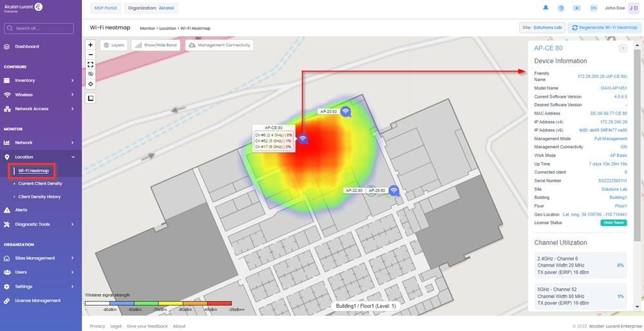Open John Doe user avatar menu
The height and width of the screenshot is (331, 644).
pos(633,8)
